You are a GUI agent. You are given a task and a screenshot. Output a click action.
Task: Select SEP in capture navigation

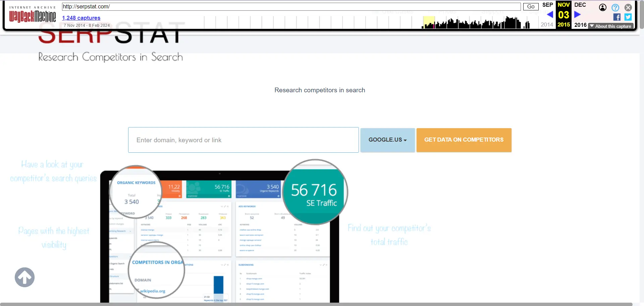pyautogui.click(x=547, y=5)
